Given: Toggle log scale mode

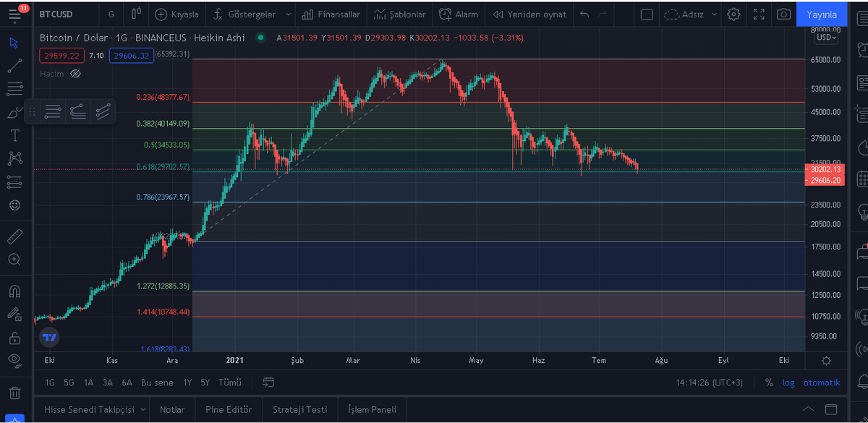Looking at the screenshot, I should [x=788, y=382].
